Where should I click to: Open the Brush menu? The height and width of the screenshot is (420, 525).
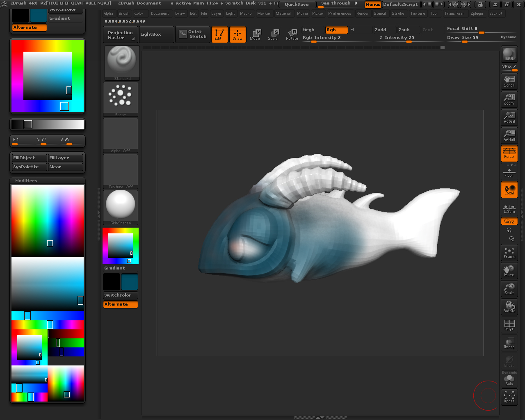pyautogui.click(x=124, y=13)
